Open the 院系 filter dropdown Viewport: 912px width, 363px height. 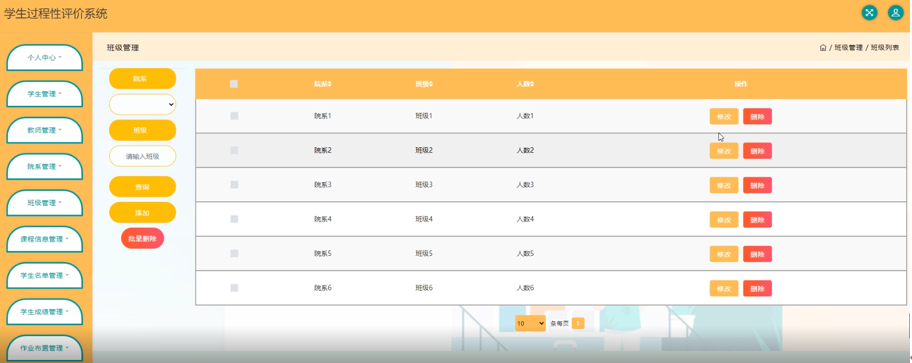[x=142, y=104]
